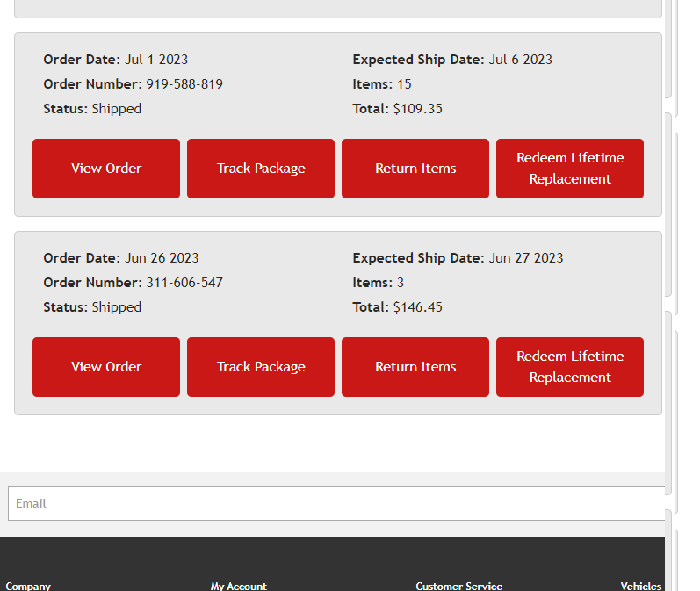Track package for the Jul 1 2023 order
This screenshot has width=700, height=591.
(261, 169)
